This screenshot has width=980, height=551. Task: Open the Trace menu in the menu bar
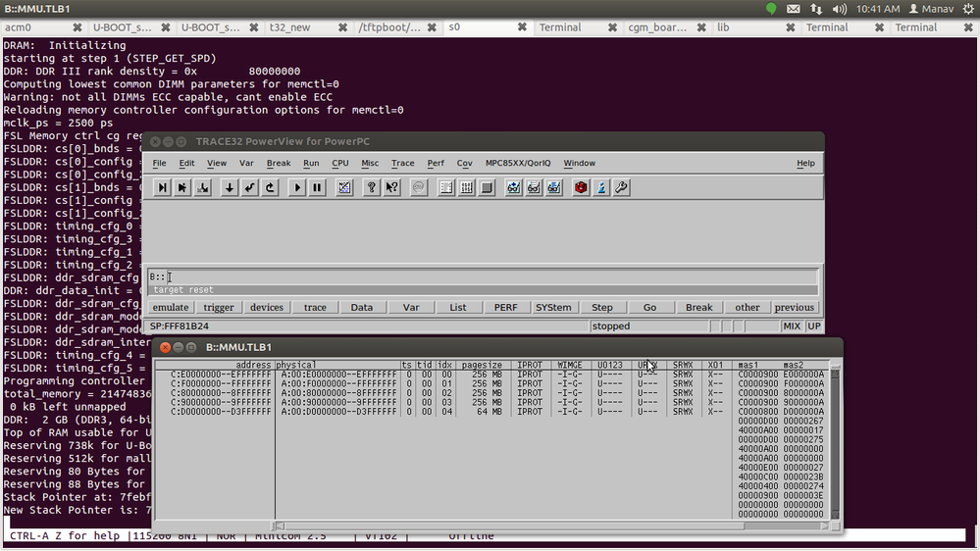click(402, 163)
